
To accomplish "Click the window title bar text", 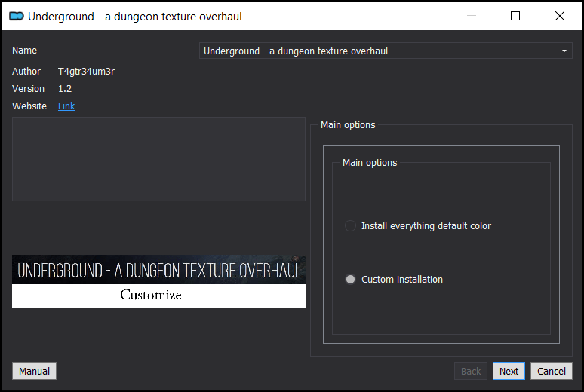I will pyautogui.click(x=135, y=17).
